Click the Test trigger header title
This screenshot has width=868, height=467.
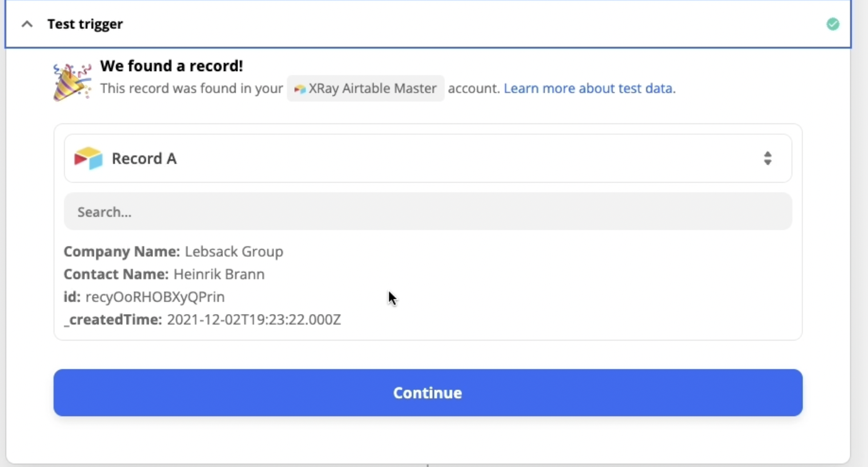coord(85,25)
